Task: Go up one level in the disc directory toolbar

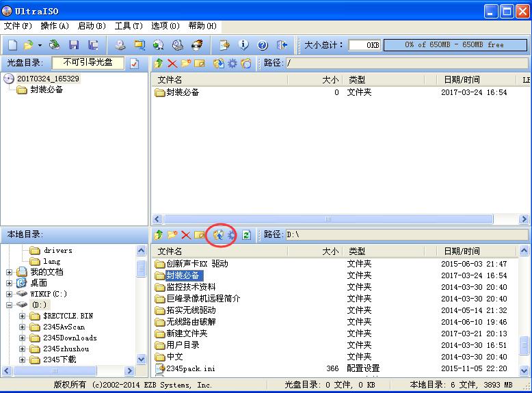Action: tap(159, 63)
